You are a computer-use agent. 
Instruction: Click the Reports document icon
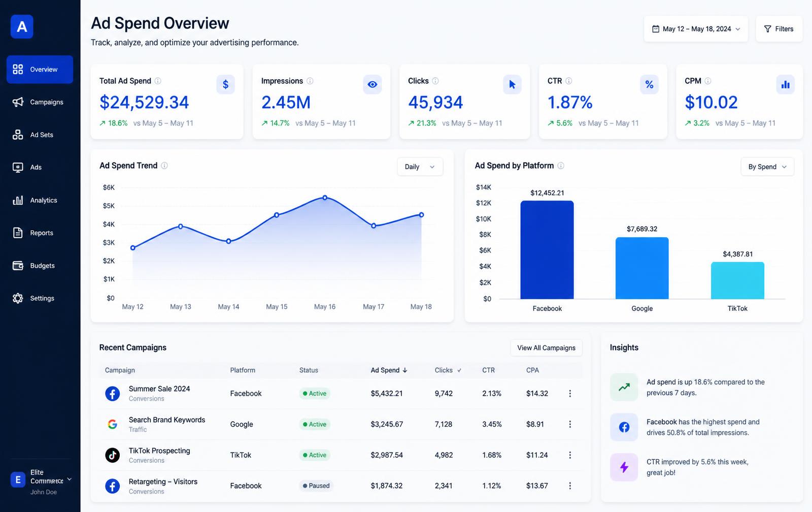18,233
